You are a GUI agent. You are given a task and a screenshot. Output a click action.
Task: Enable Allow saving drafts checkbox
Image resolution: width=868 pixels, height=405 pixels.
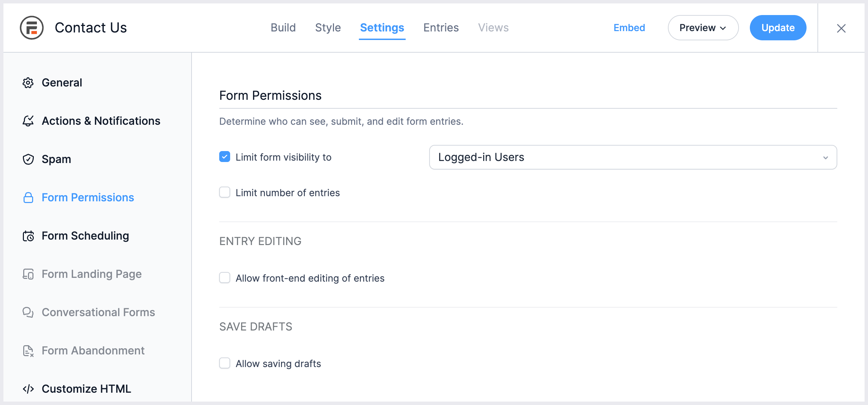225,363
